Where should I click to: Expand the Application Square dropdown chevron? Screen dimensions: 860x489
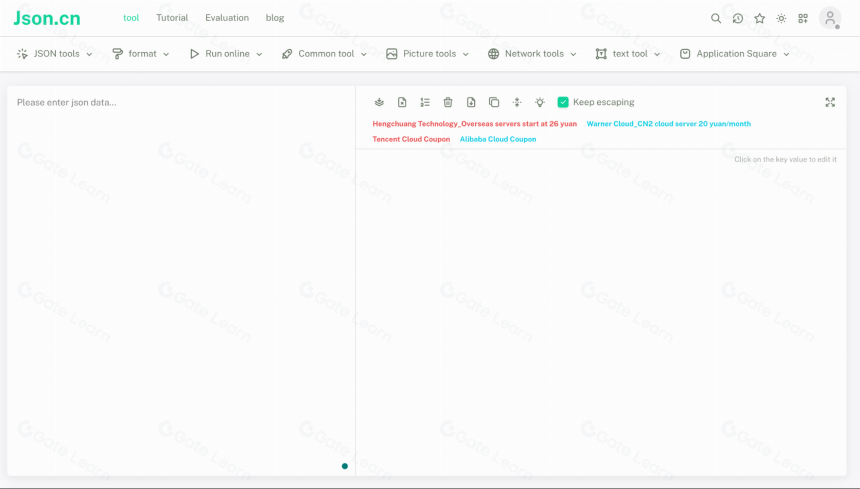pos(787,54)
